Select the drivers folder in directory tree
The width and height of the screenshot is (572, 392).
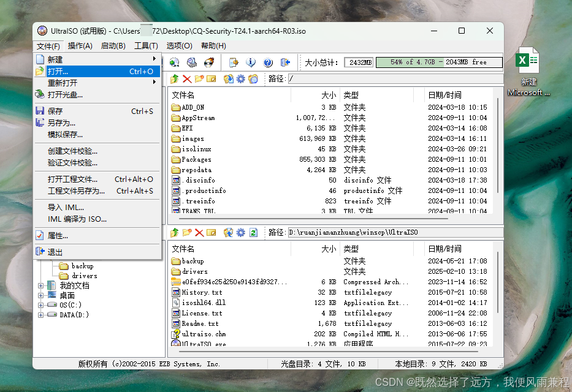tap(84, 276)
